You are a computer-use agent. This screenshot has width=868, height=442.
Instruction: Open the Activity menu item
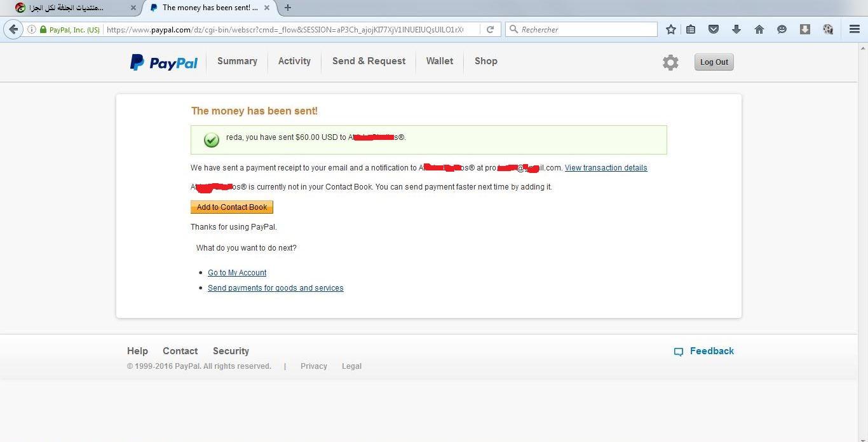294,61
